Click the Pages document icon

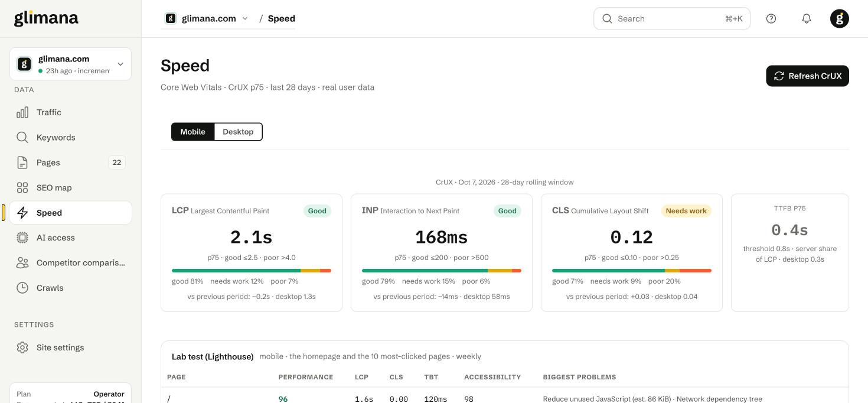(x=22, y=162)
